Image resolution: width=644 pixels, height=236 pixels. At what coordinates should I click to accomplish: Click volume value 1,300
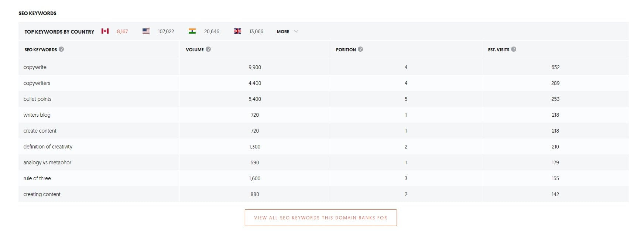255,147
